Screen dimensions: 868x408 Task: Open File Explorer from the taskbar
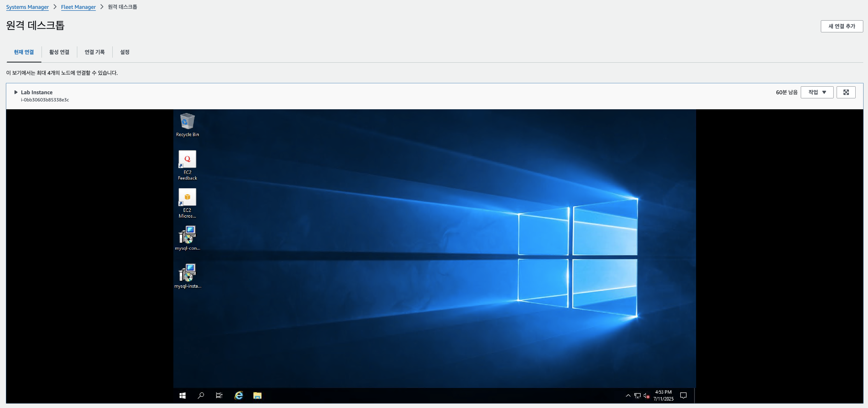tap(258, 396)
